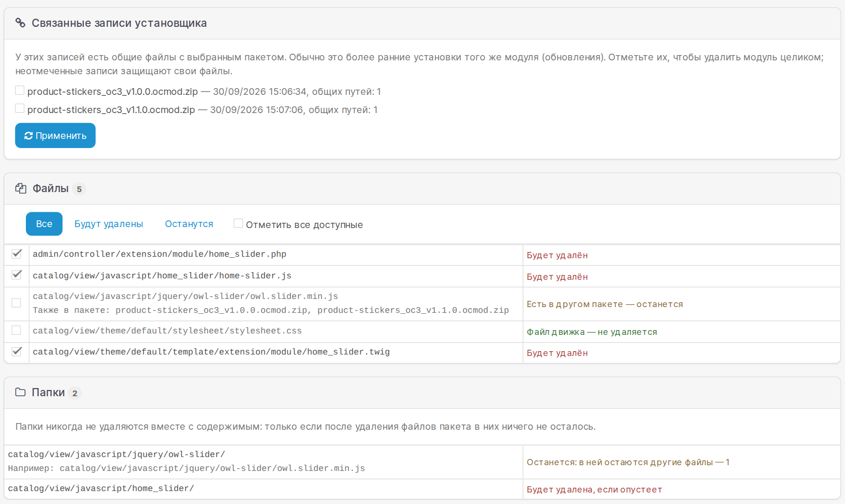Click the files icon next to Файлы heading
The image size is (845, 504).
(21, 188)
